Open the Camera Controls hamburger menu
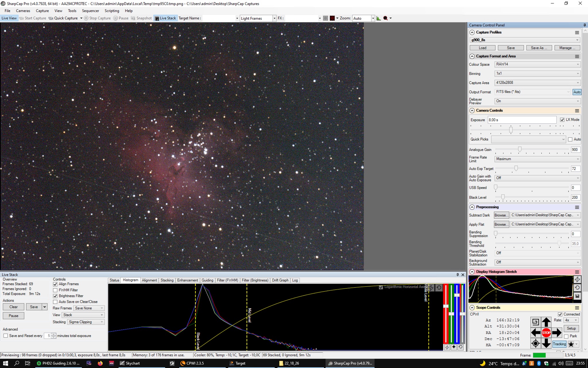The image size is (588, 368). pyautogui.click(x=577, y=111)
